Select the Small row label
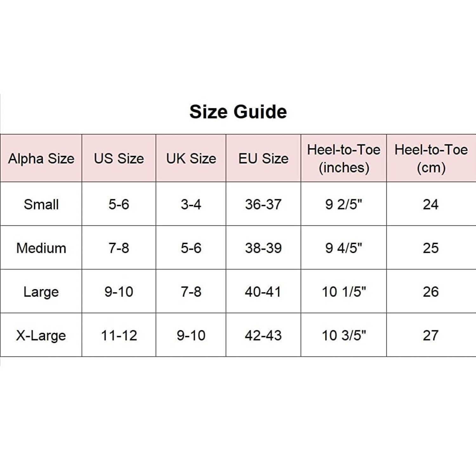The width and height of the screenshot is (476, 476). (41, 204)
